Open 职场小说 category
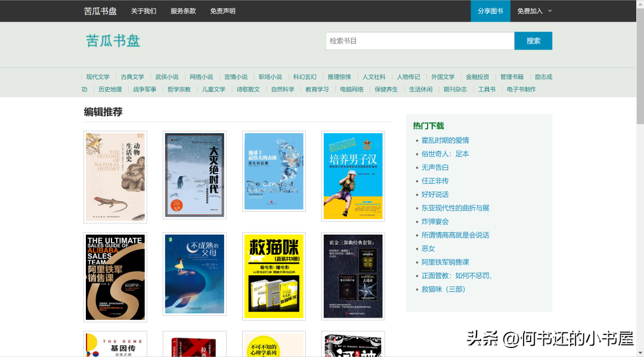 (x=270, y=77)
